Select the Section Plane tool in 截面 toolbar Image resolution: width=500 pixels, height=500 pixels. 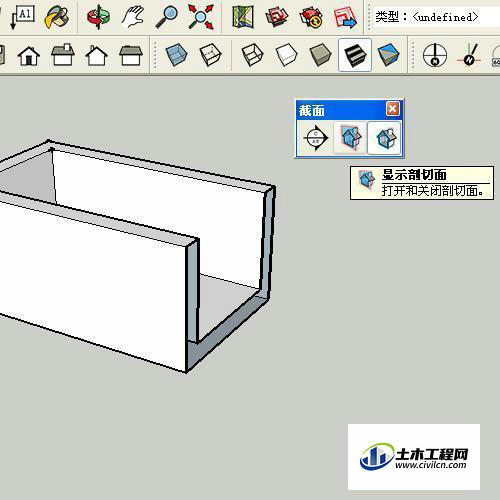click(315, 138)
